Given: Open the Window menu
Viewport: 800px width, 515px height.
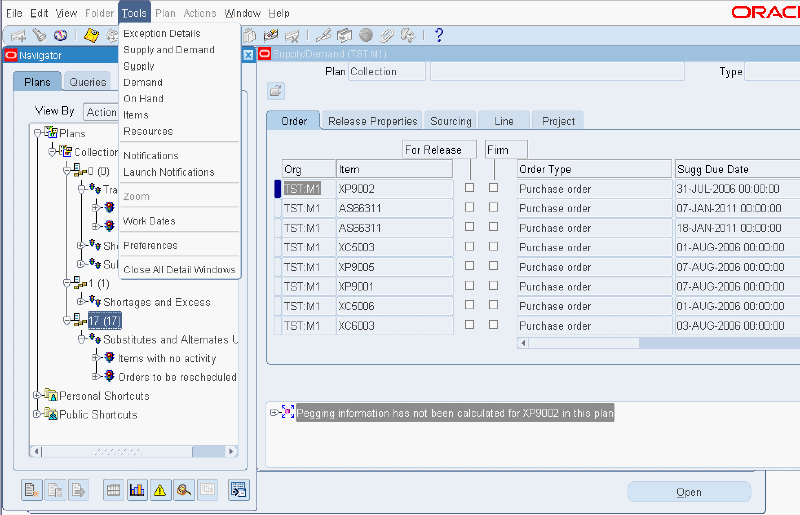Looking at the screenshot, I should (242, 13).
